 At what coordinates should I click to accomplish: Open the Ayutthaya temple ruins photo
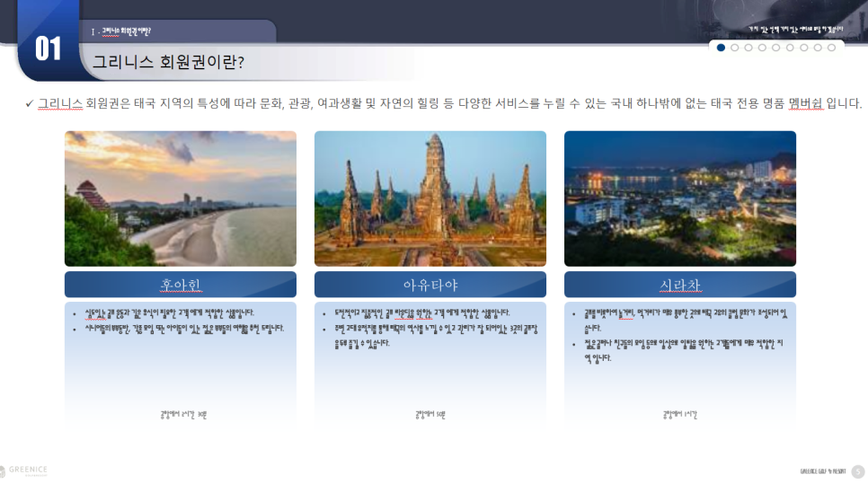430,198
